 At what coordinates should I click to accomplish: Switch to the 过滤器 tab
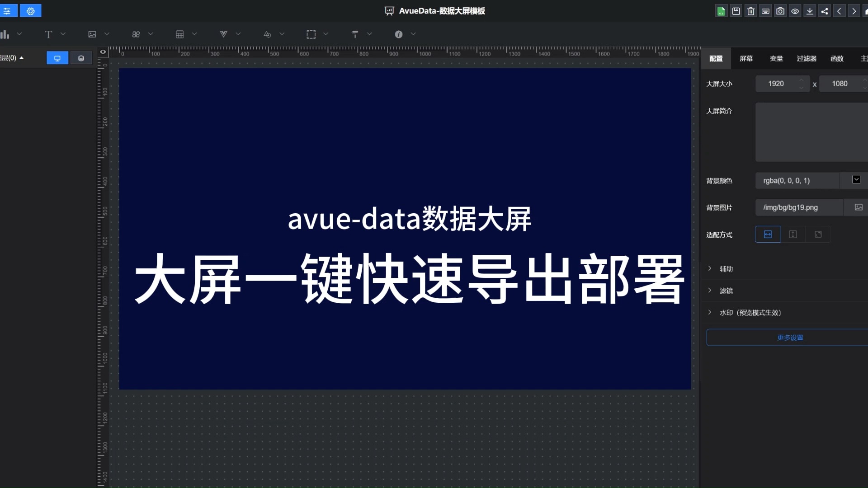pos(807,59)
